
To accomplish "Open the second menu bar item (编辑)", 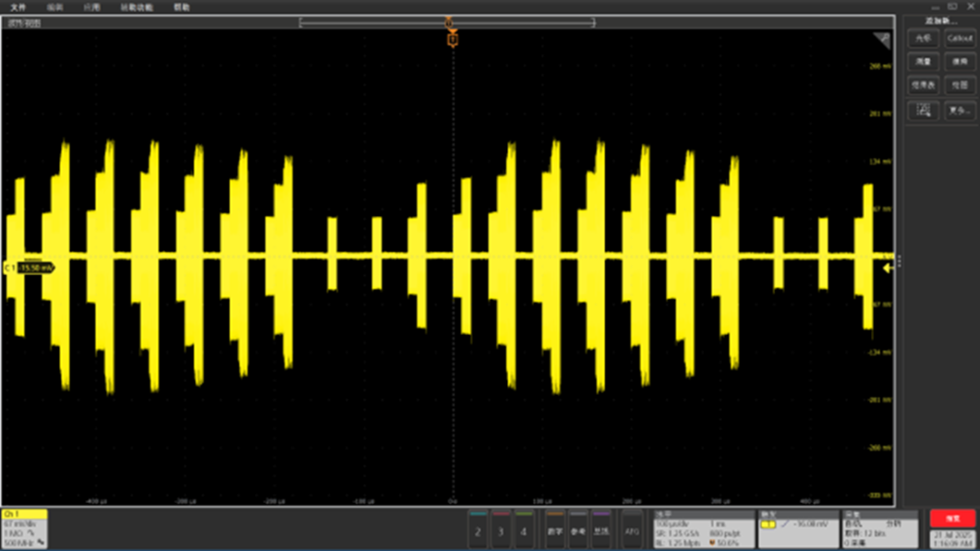I will click(x=55, y=7).
